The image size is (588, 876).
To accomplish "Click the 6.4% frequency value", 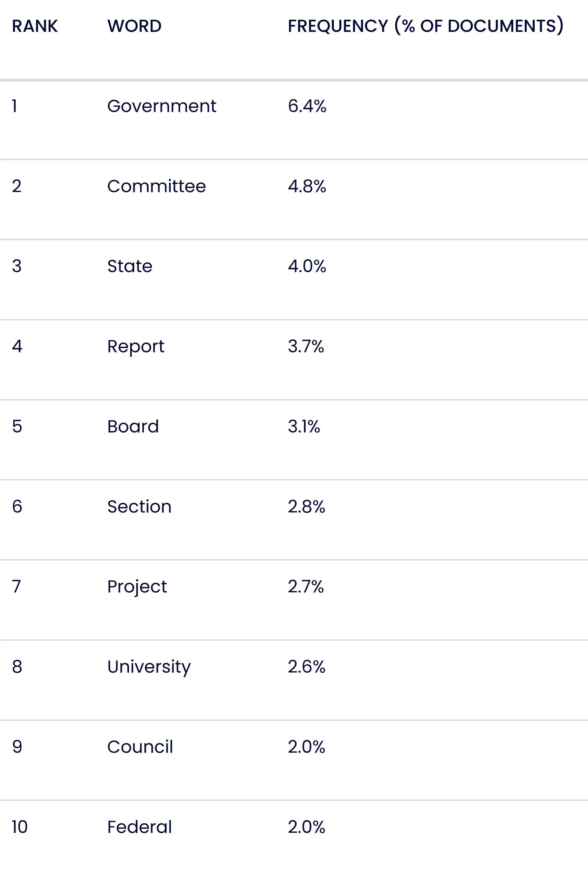I will coord(307,106).
